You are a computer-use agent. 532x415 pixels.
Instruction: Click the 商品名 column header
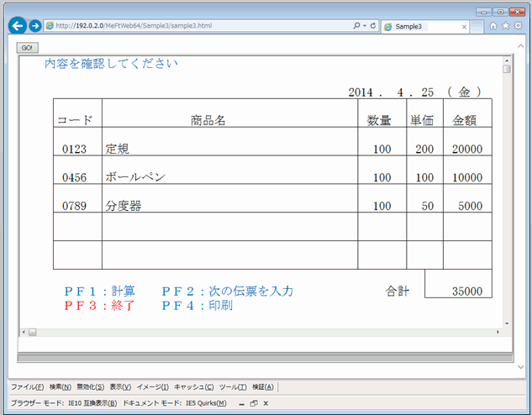208,120
